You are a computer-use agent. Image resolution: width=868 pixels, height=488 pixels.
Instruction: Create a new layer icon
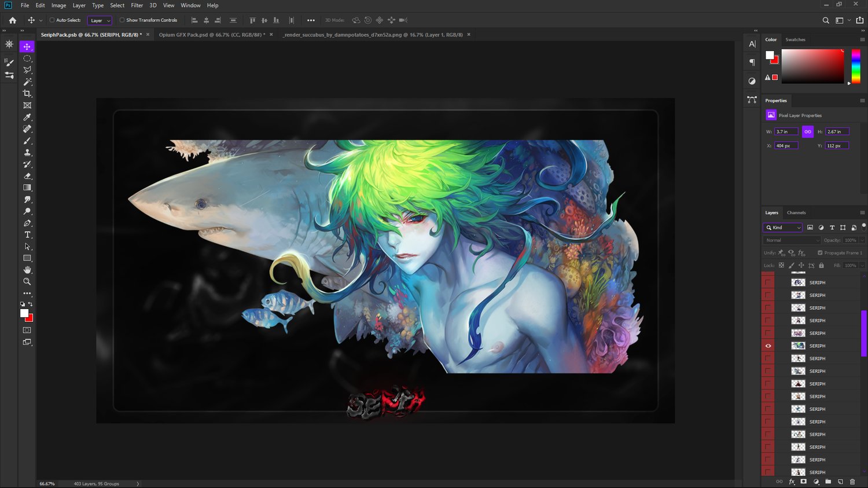click(840, 482)
